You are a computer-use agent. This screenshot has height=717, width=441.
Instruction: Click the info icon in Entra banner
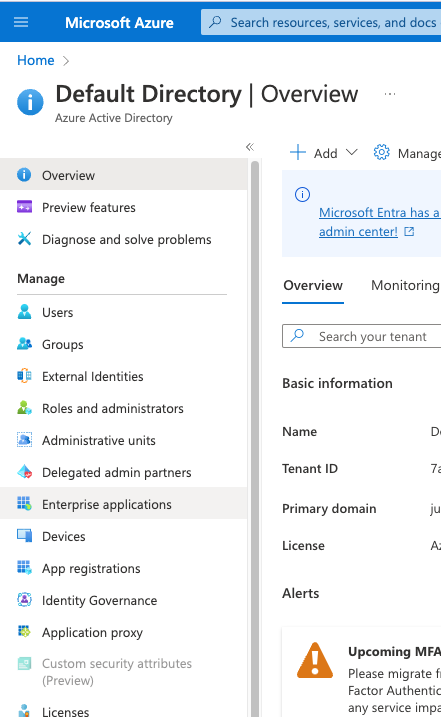point(302,195)
